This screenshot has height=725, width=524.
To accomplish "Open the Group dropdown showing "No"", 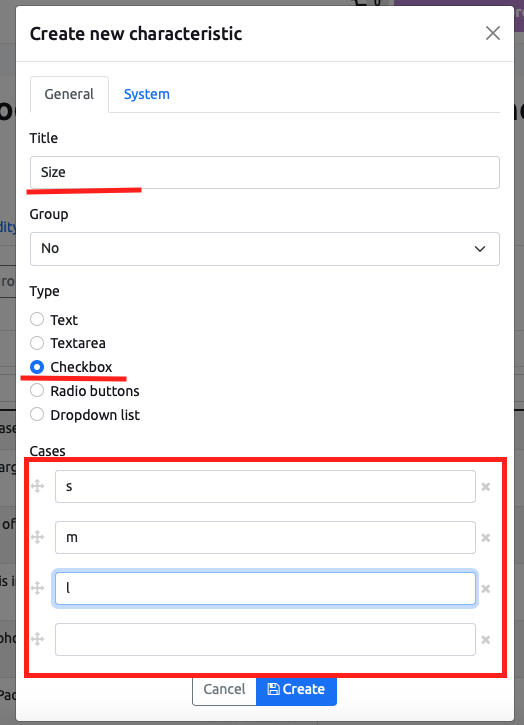I will point(265,249).
